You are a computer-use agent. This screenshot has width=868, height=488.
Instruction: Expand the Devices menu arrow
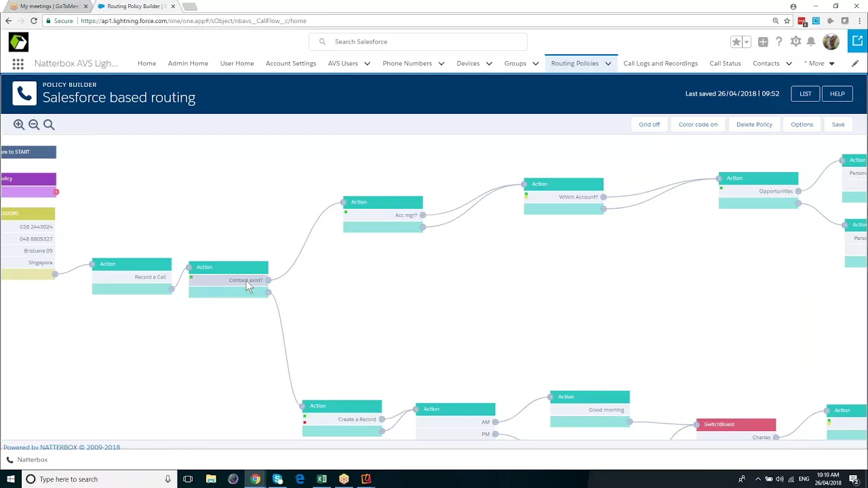pyautogui.click(x=488, y=64)
